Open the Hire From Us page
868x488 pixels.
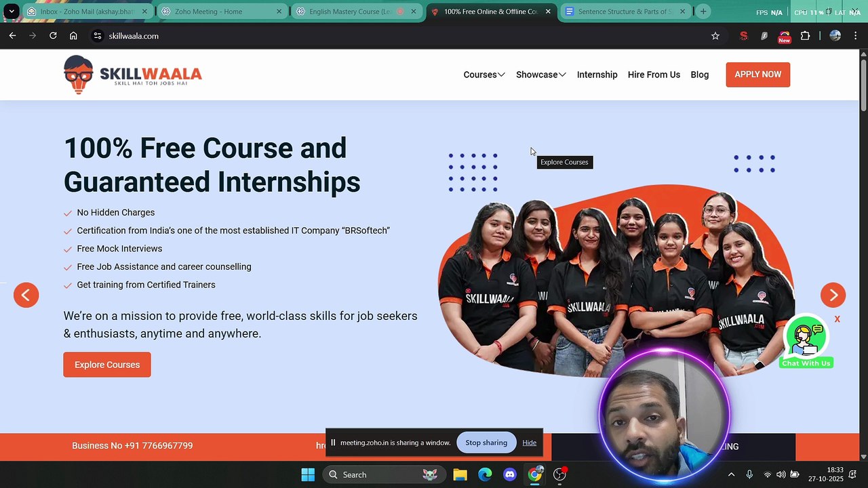point(654,75)
